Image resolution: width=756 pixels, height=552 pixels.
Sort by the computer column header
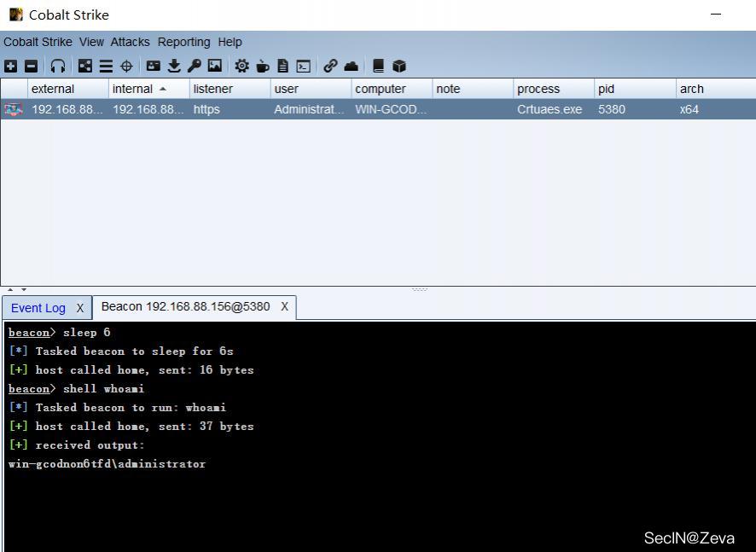pyautogui.click(x=392, y=89)
